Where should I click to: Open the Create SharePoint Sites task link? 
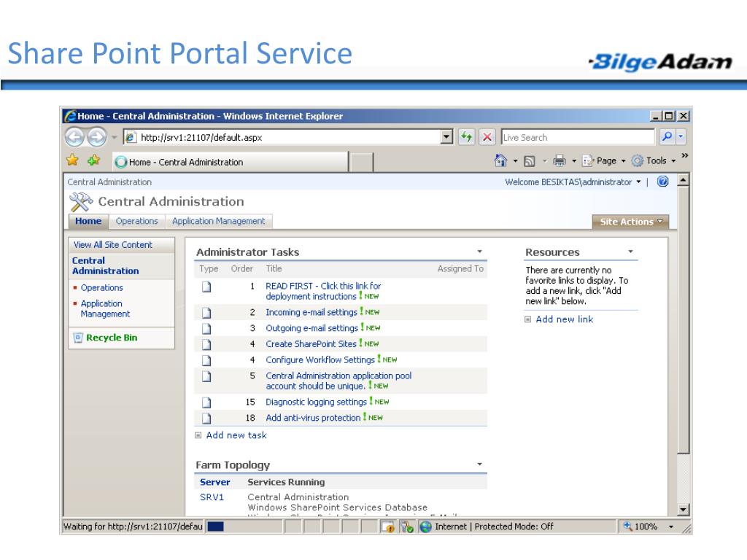[311, 344]
